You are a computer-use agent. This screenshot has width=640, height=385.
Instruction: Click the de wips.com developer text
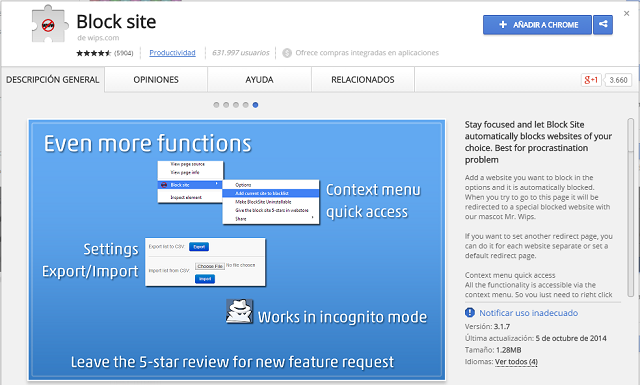click(98, 38)
